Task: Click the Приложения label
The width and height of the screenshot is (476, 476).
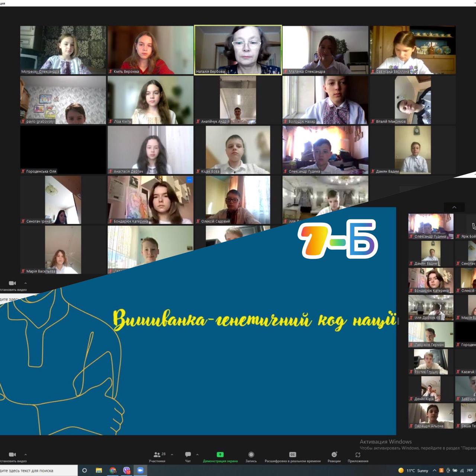Action: 358,461
